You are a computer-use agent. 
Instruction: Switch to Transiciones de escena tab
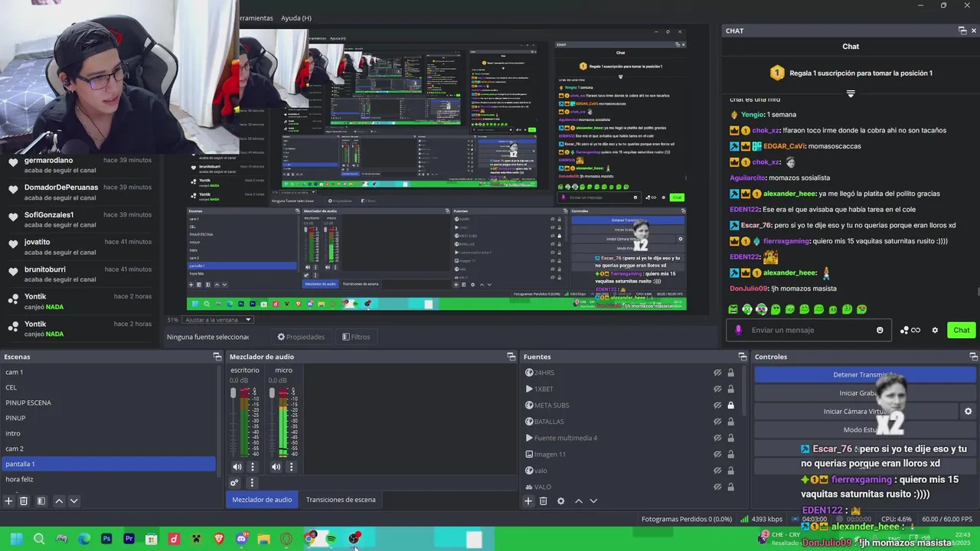point(341,500)
